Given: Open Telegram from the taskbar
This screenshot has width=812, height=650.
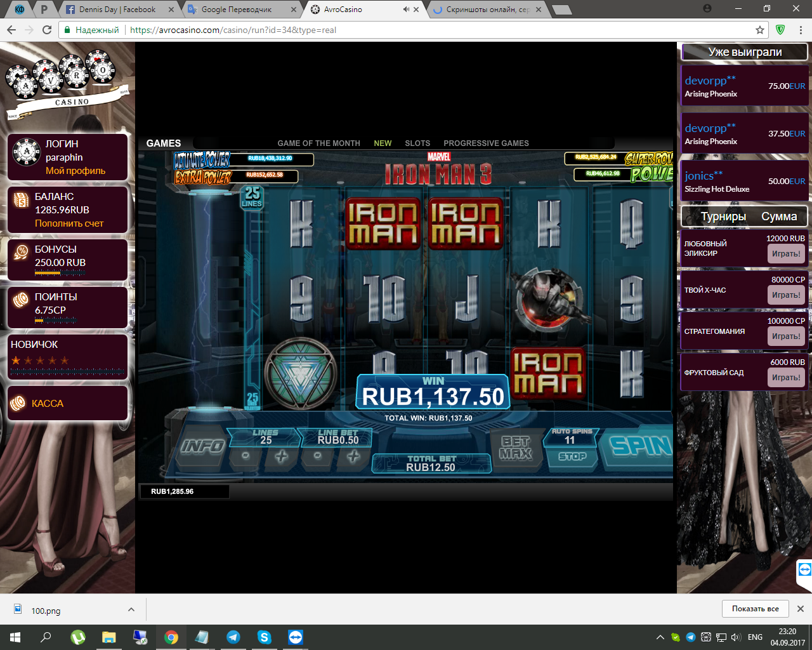Looking at the screenshot, I should click(233, 637).
